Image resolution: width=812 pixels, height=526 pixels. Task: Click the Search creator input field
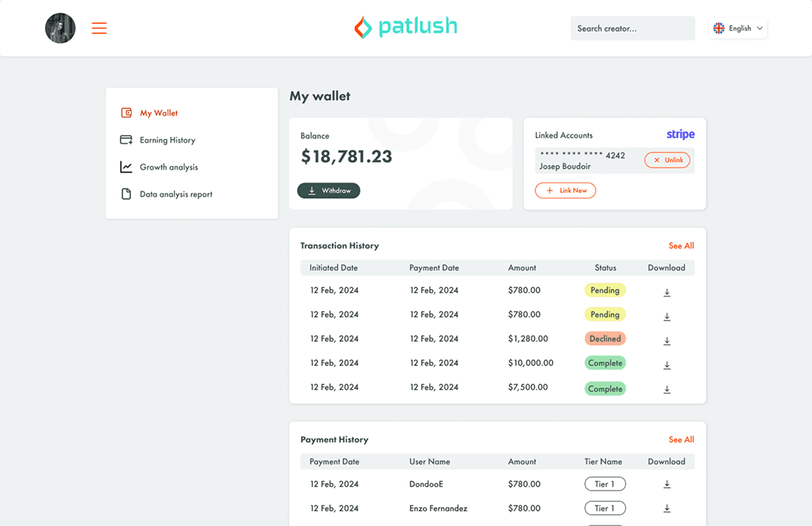632,28
